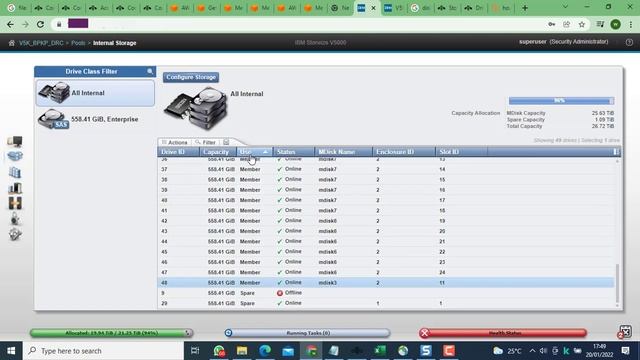
Task: Expand the Chrome tab search chevron
Action: [x=565, y=7]
